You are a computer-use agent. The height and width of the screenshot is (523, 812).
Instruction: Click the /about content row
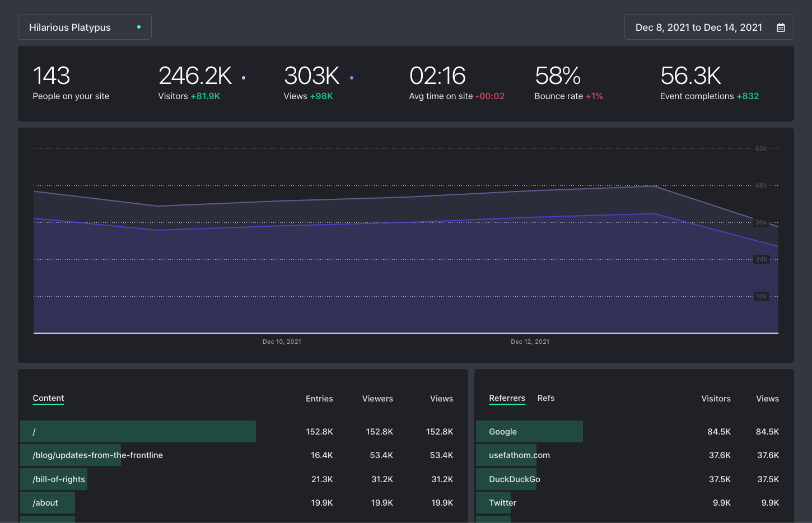[45, 503]
